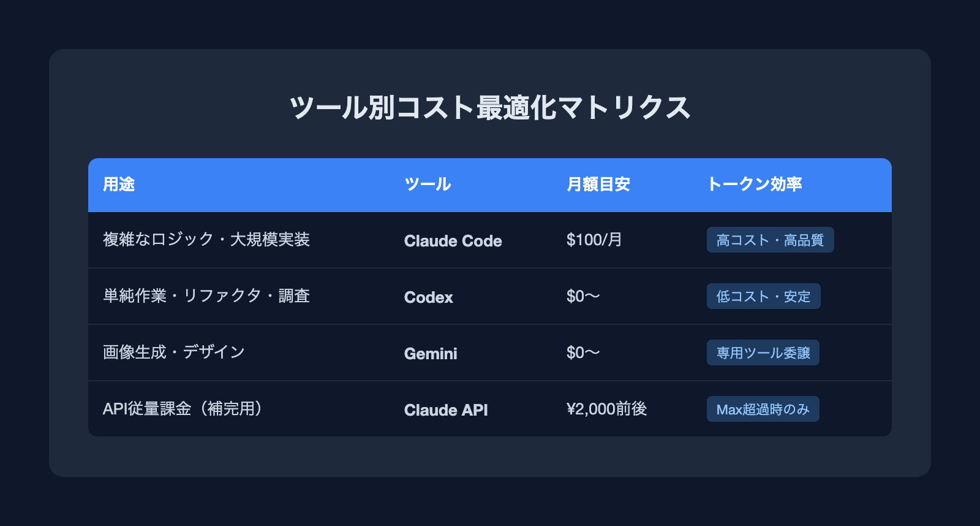
Task: Select the 画像生成・デザイン cell
Action: click(x=174, y=353)
